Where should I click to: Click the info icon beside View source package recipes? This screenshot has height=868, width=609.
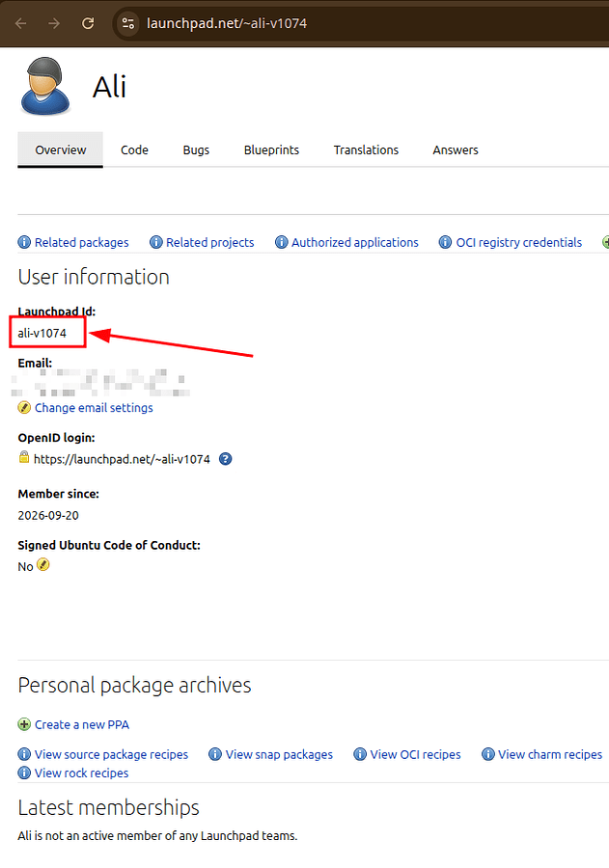(x=24, y=754)
